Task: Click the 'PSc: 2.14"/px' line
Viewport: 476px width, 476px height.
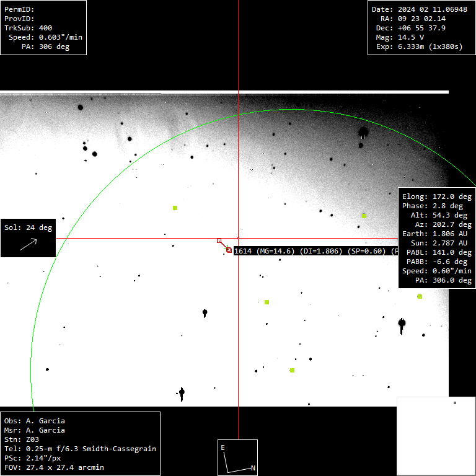Action: [32, 458]
